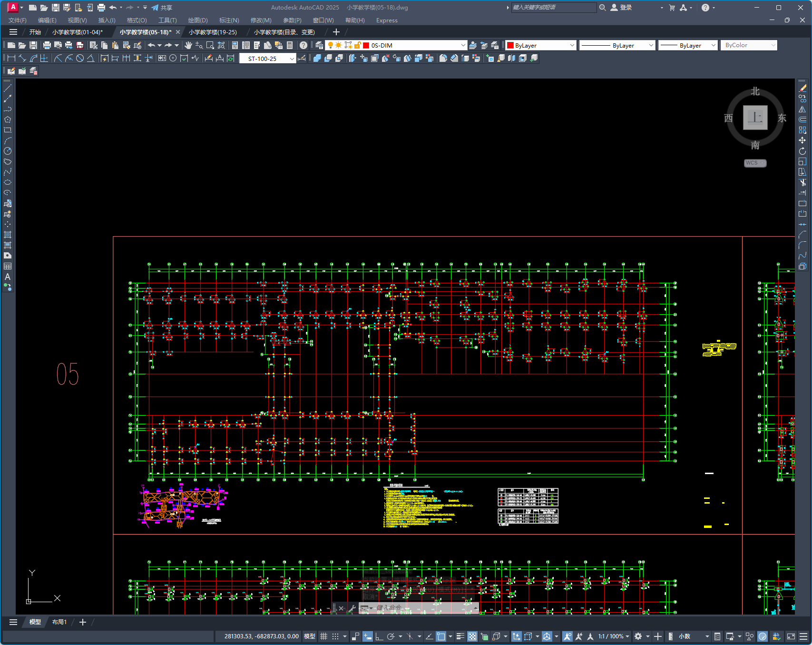Click the 登录 sign-in button
The width and height of the screenshot is (812, 645).
(621, 7)
